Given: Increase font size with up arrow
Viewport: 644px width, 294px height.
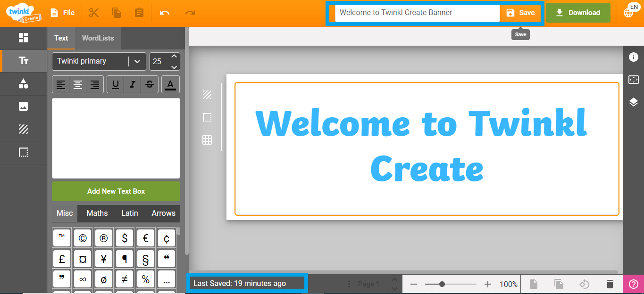Looking at the screenshot, I should 174,57.
